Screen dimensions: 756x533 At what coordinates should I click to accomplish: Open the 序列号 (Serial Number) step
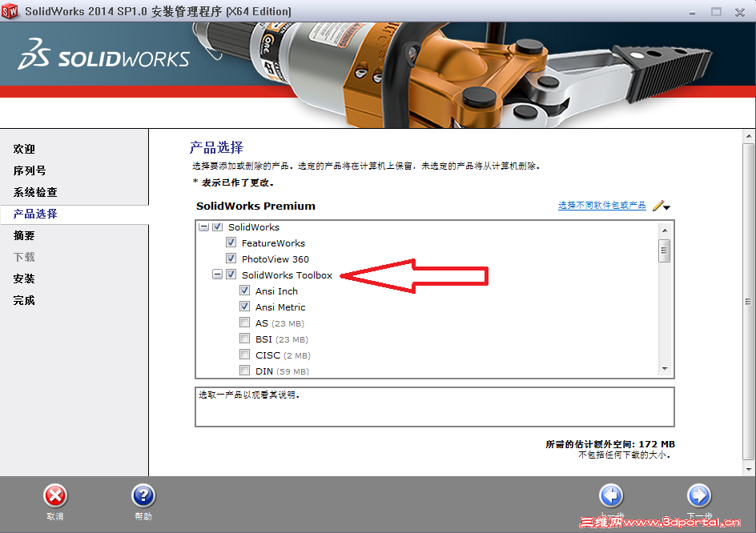pyautogui.click(x=30, y=170)
